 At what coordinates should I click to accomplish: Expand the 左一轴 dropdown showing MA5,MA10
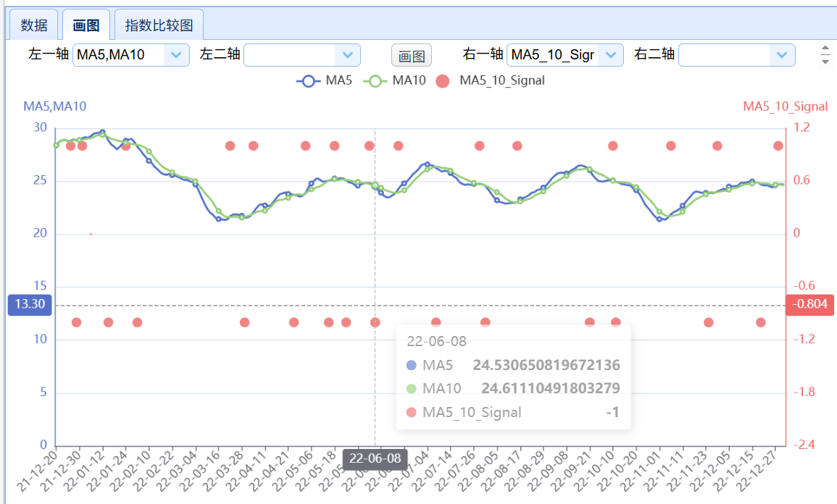tap(175, 55)
